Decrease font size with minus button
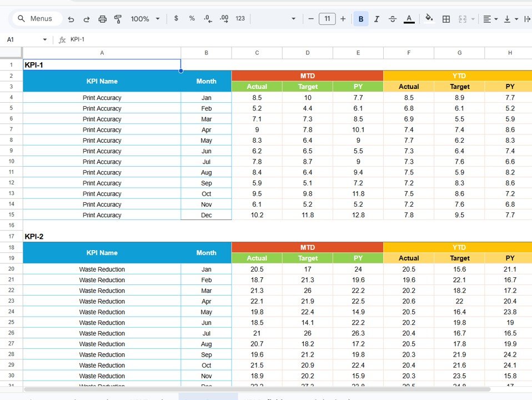 [311, 18]
